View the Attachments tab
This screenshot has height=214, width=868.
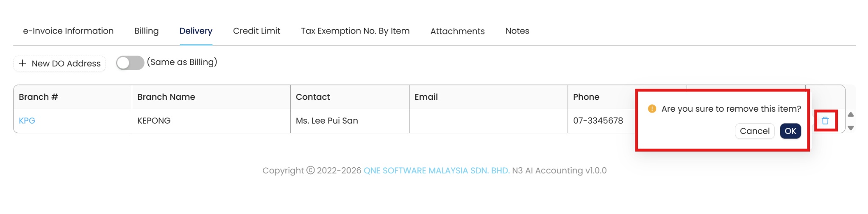tap(457, 31)
